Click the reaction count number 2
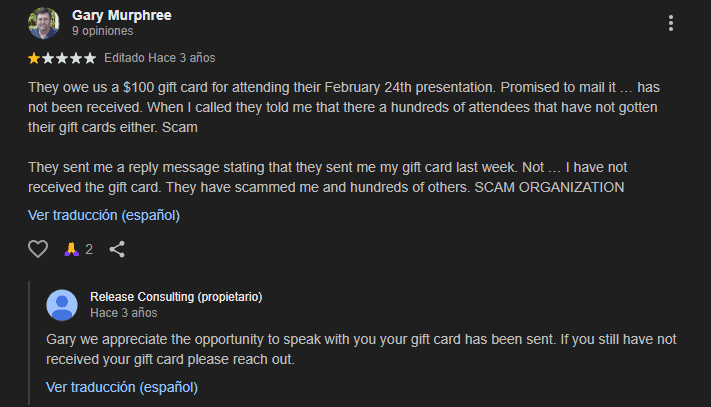 [x=89, y=249]
